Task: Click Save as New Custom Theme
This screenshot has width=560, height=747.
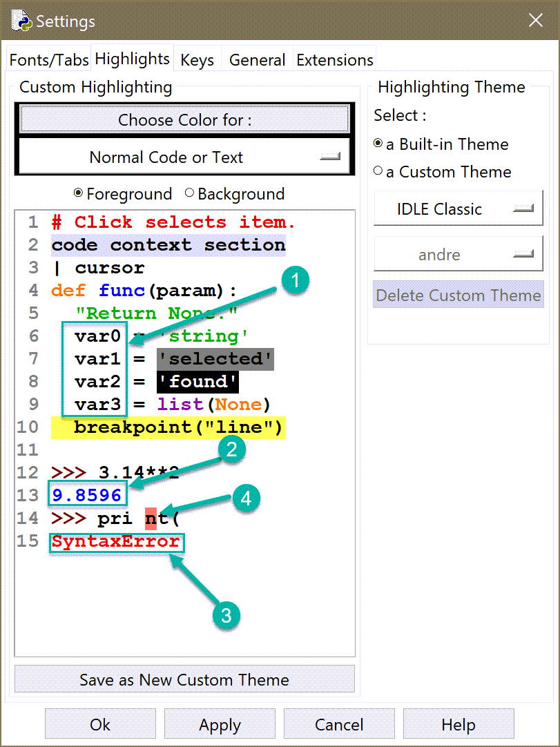Action: click(184, 679)
